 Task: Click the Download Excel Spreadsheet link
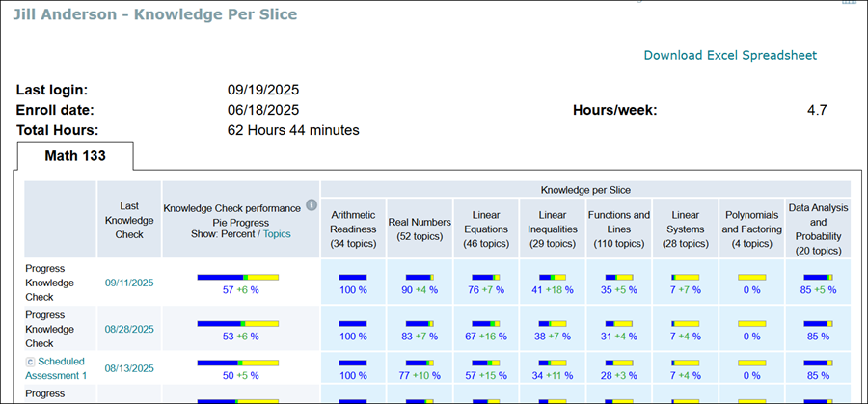click(x=730, y=55)
